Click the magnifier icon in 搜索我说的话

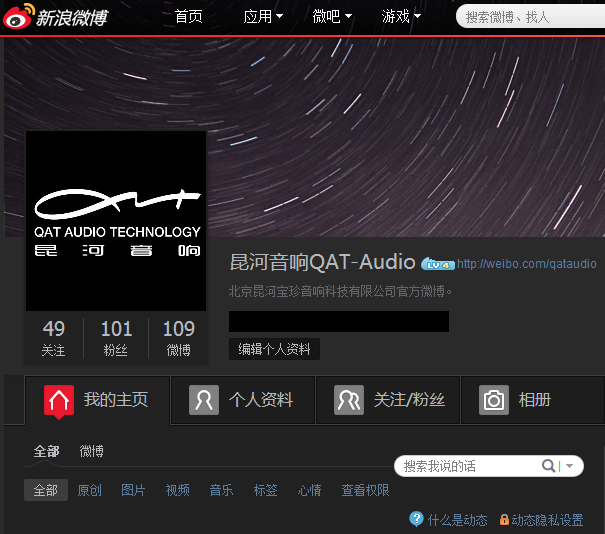pos(548,466)
